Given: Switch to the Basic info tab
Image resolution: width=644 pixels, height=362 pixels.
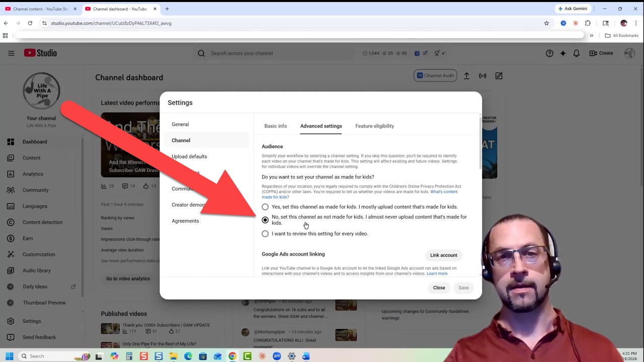Looking at the screenshot, I should [276, 126].
